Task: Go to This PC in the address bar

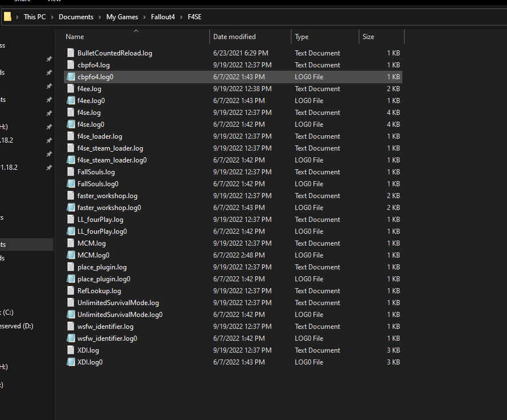Action: pos(35,17)
